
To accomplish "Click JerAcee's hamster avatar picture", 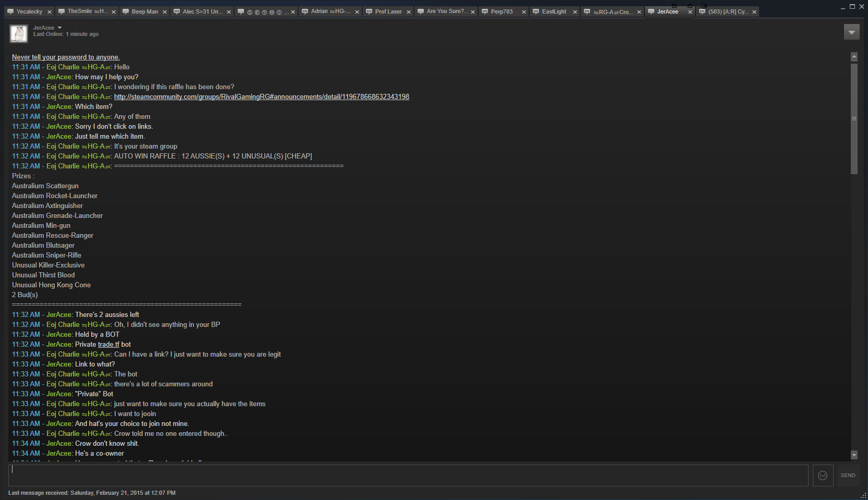I will tap(19, 33).
